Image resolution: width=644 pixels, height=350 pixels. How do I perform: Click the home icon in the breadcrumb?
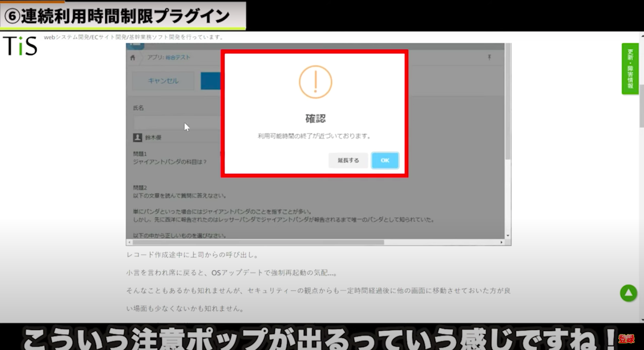(x=132, y=57)
